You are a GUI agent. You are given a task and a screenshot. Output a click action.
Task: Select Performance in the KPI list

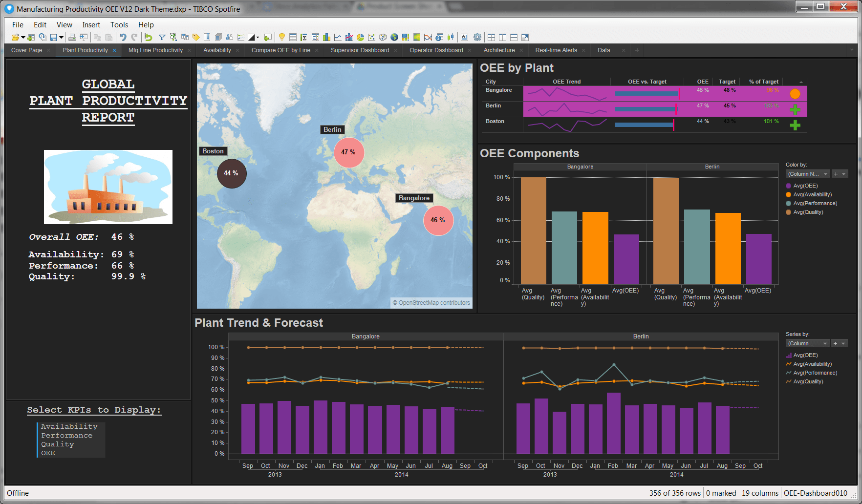click(67, 435)
